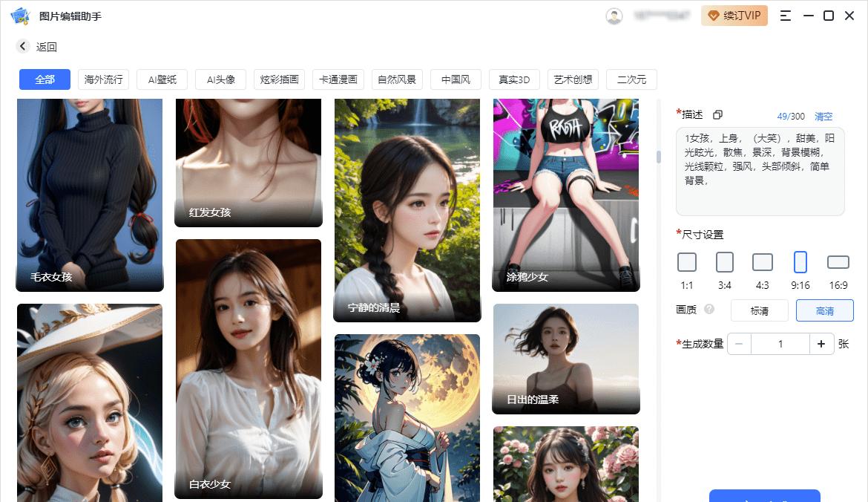Image resolution: width=868 pixels, height=502 pixels.
Task: Click the back arrow chevron icon
Action: click(22, 46)
